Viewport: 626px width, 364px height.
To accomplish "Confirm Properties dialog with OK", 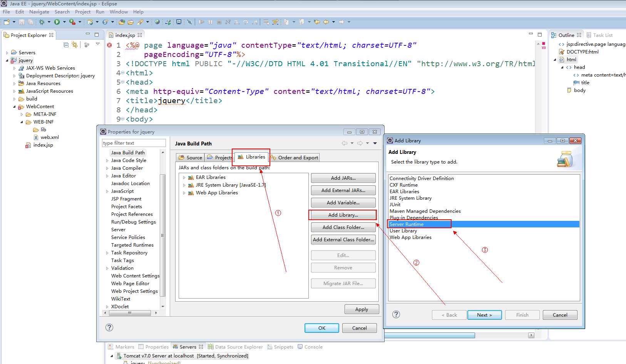I will [322, 328].
